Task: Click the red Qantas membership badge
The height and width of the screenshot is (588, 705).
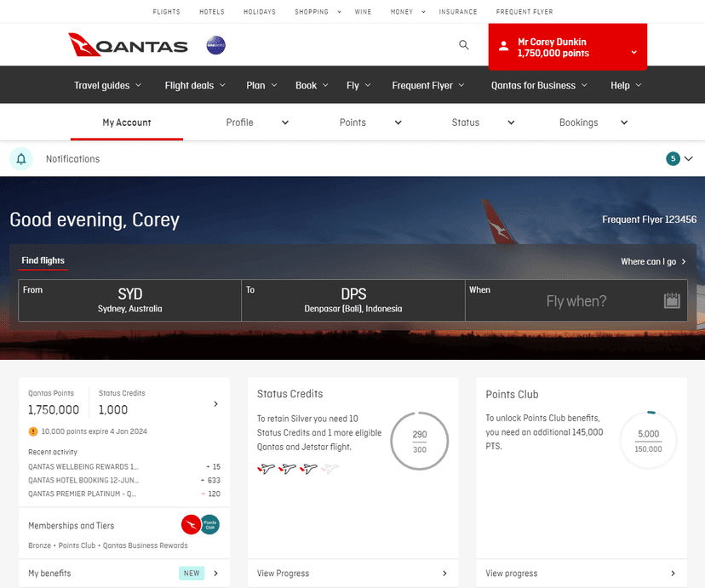Action: (191, 525)
